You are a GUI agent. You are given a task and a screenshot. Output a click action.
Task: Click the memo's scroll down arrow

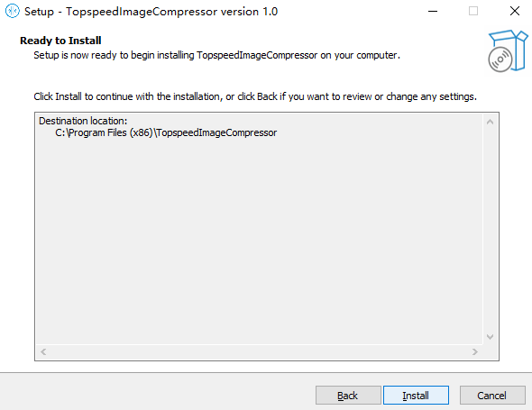(x=490, y=337)
